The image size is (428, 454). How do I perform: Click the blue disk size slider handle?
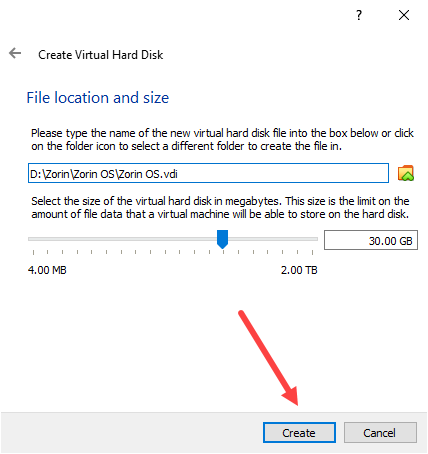tap(222, 239)
